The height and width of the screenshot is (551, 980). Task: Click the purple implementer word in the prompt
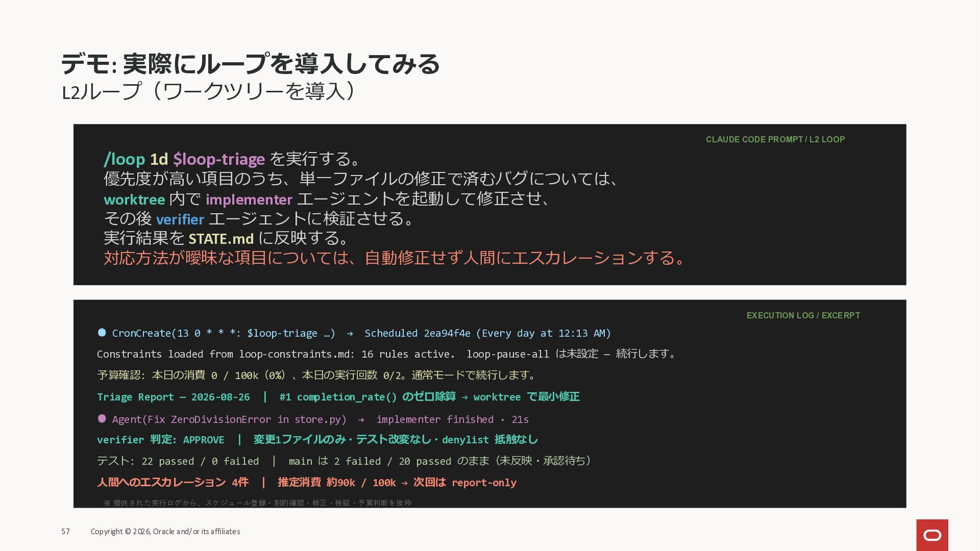pos(249,199)
